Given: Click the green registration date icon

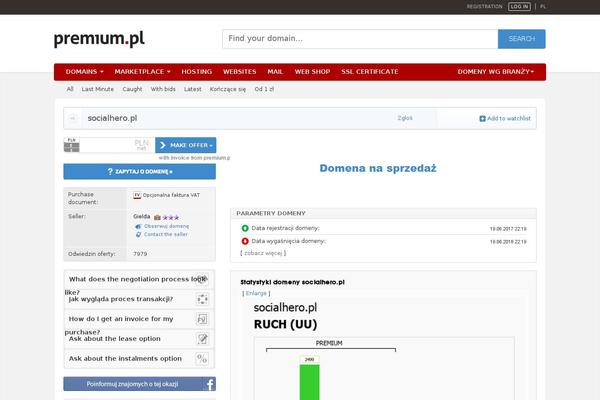Looking at the screenshot, I should [245, 228].
